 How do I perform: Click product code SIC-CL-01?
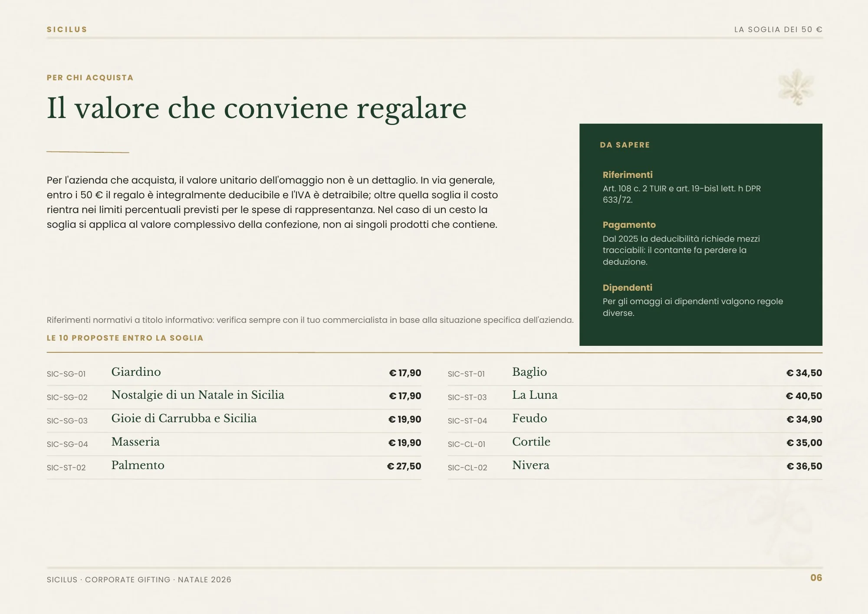[x=467, y=444]
